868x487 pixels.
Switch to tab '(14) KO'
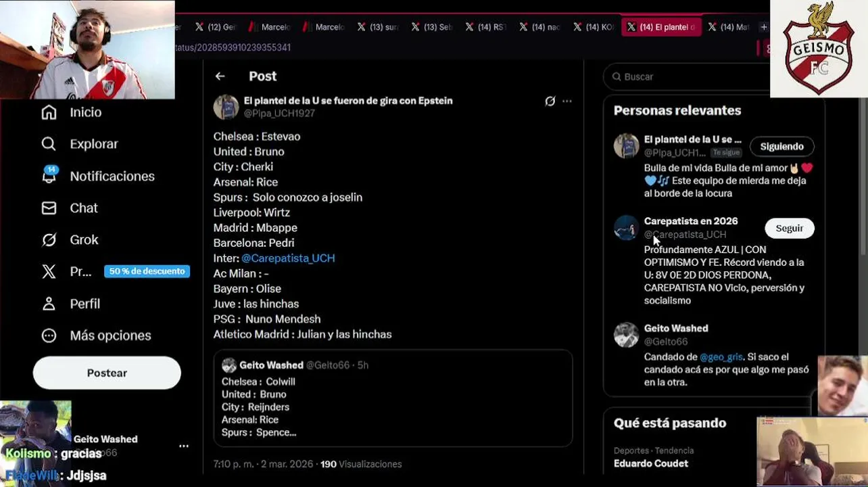pos(594,27)
